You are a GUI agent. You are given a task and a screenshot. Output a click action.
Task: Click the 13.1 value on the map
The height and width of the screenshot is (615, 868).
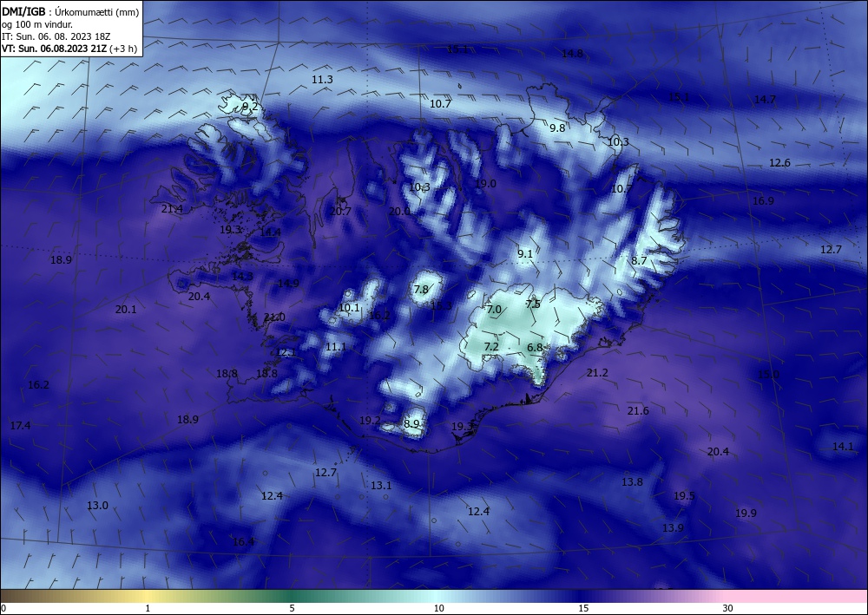tap(381, 486)
